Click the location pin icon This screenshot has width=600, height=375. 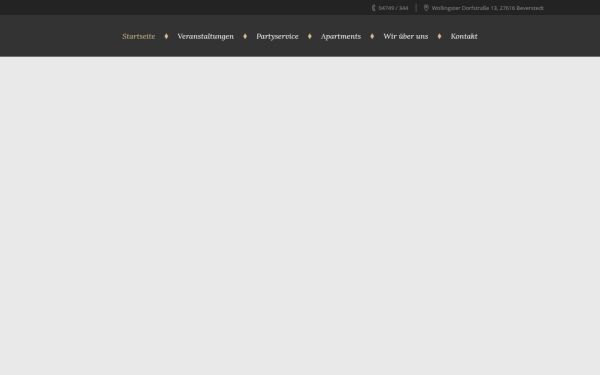[x=426, y=8]
